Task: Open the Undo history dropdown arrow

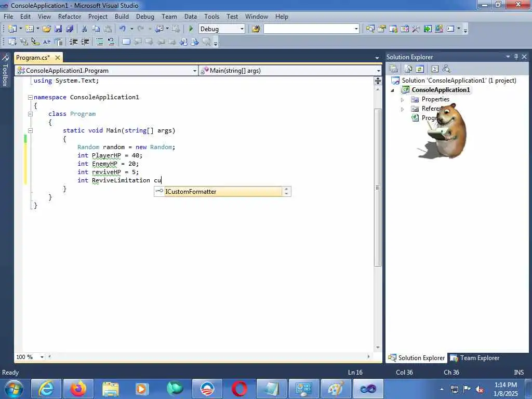Action: (131, 29)
